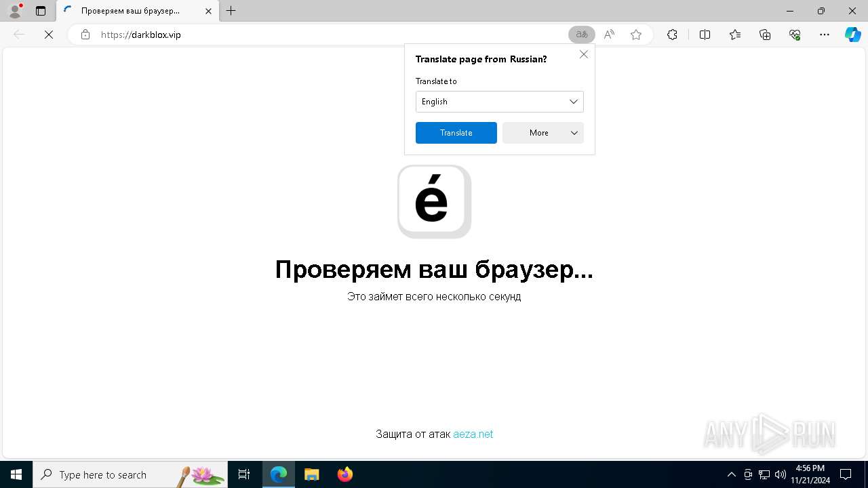Open the 4:56 PM clock calendar
Viewport: 868px width, 488px height.
coord(810,474)
